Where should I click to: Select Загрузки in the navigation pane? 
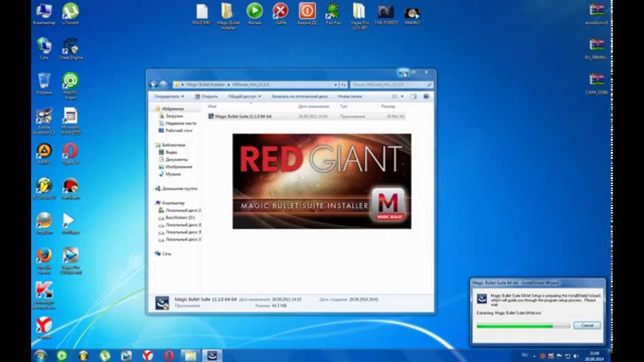171,116
